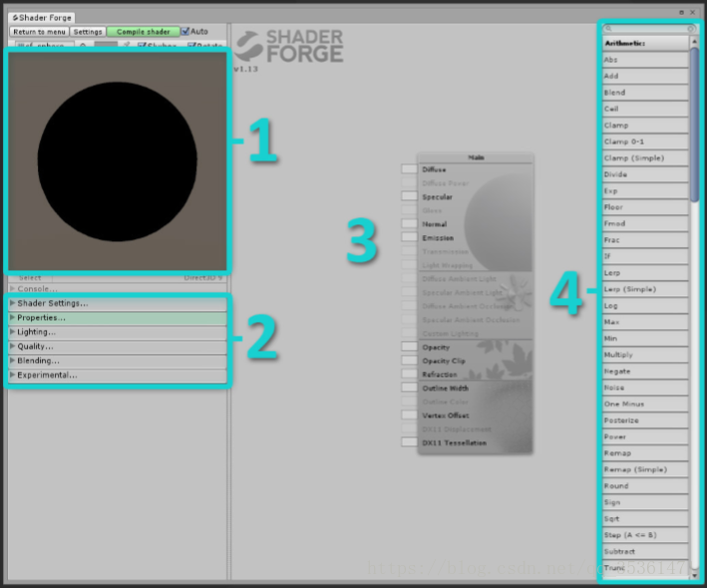Select the Shader Forge window tab
This screenshot has width=707, height=588.
(42, 18)
